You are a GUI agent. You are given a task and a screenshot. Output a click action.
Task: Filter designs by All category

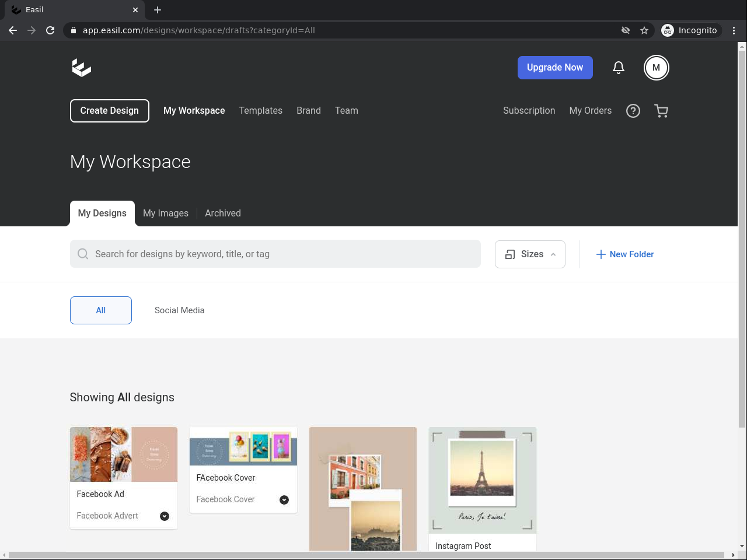101,310
